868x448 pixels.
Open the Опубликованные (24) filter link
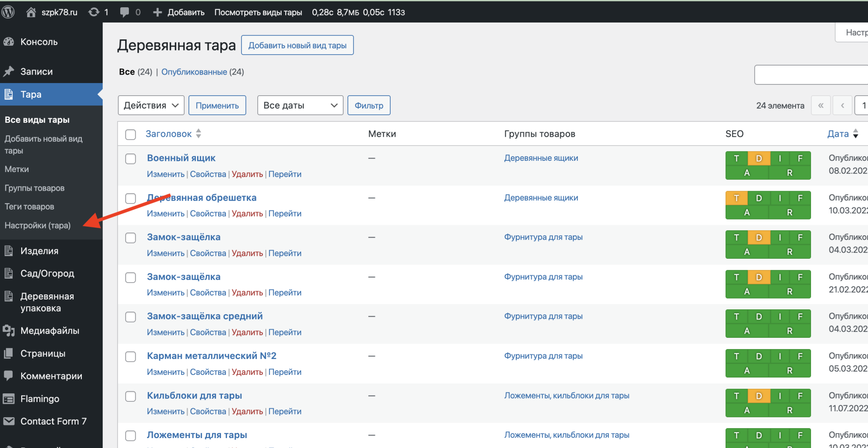[x=203, y=72]
